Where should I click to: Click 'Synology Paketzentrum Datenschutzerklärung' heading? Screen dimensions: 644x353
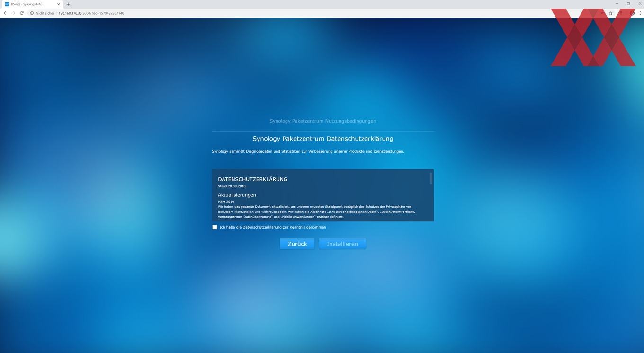323,139
